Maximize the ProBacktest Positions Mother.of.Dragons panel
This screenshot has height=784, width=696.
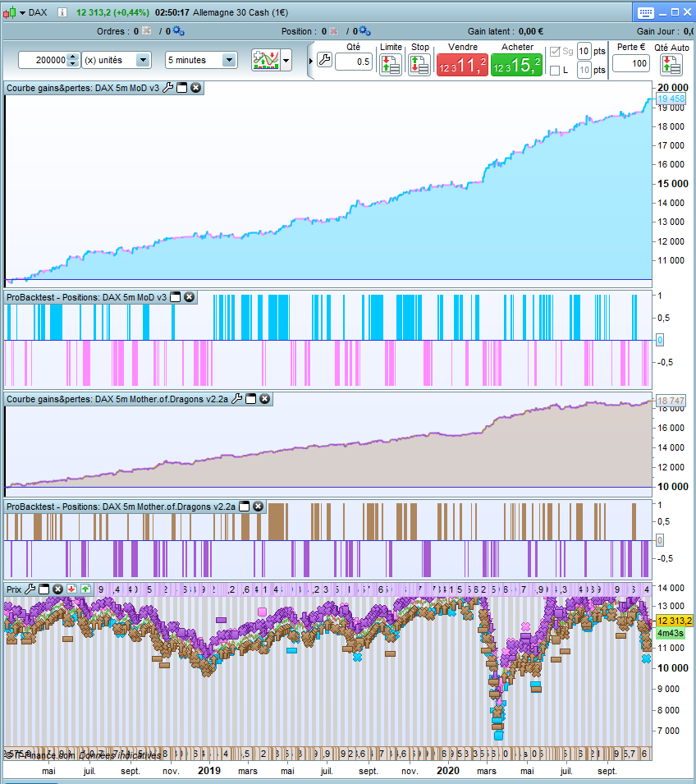click(x=244, y=507)
